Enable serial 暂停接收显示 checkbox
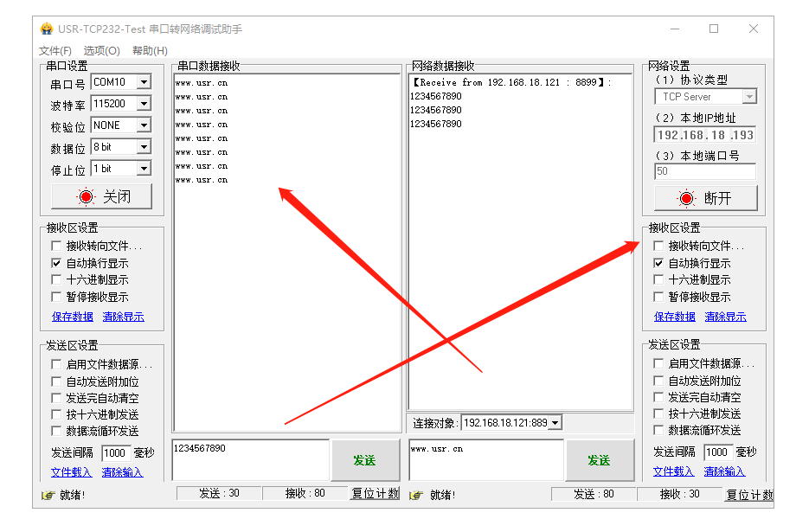The width and height of the screenshot is (809, 532). (x=56, y=297)
